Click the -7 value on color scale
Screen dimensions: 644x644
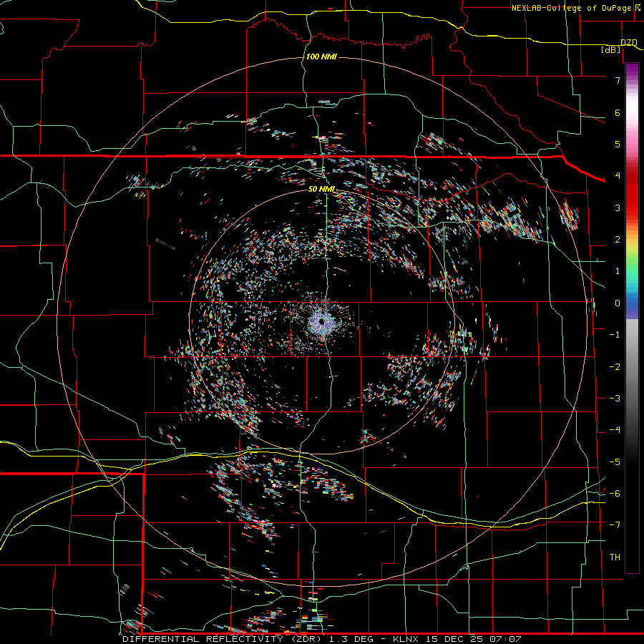click(x=615, y=525)
